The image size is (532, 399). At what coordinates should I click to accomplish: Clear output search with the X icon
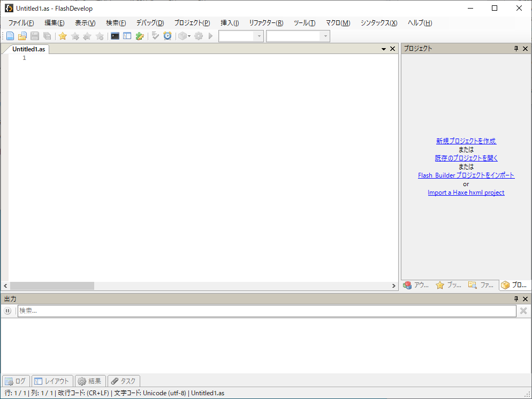[523, 311]
